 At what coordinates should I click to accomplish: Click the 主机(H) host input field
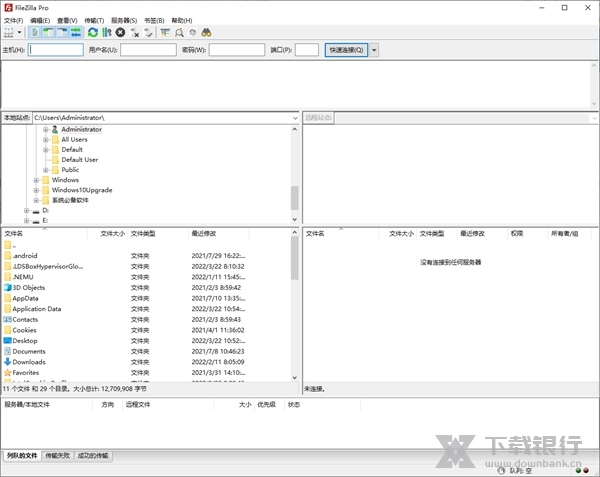(56, 50)
